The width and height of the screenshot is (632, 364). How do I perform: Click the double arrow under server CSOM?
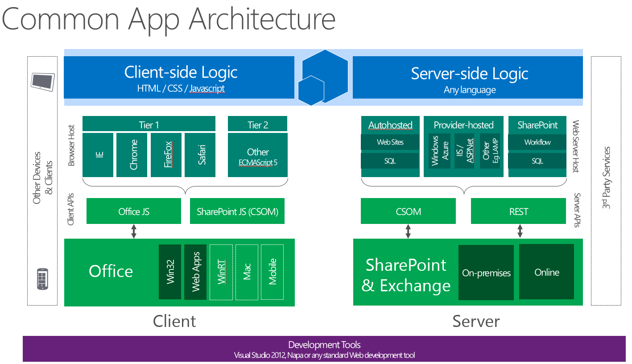point(408,232)
